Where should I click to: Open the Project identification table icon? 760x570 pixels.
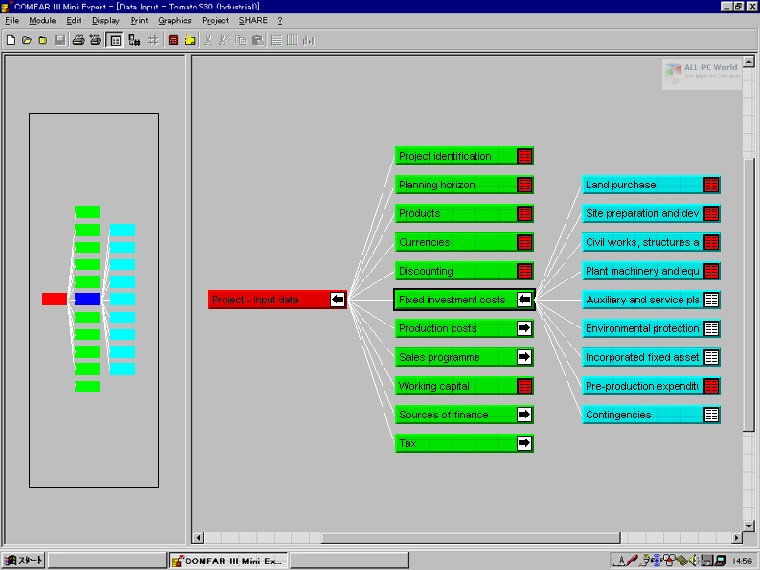[x=524, y=156]
